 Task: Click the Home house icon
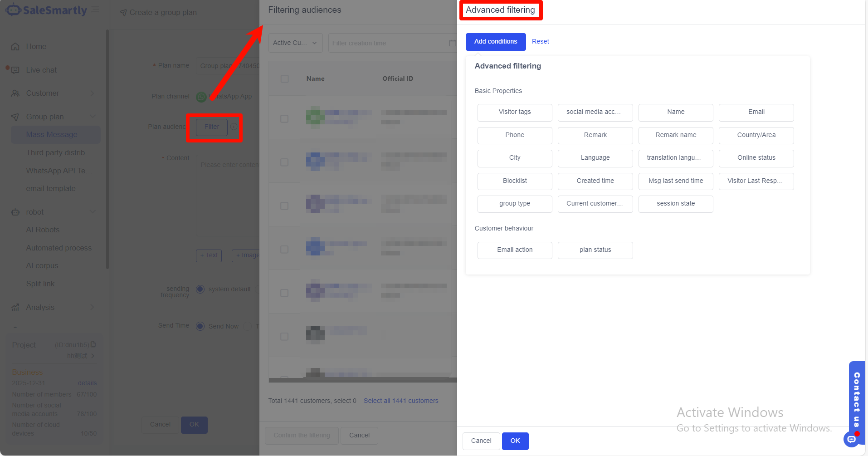tap(15, 47)
